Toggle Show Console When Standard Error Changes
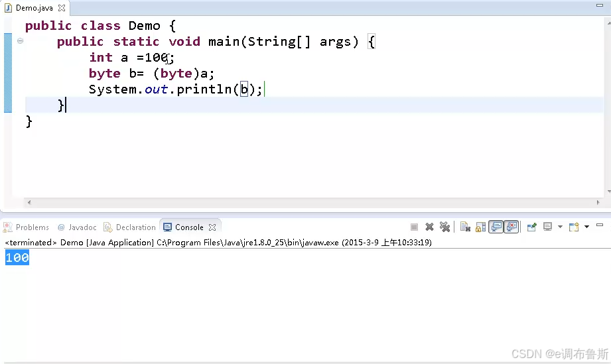This screenshot has height=364, width=611. coord(511,227)
